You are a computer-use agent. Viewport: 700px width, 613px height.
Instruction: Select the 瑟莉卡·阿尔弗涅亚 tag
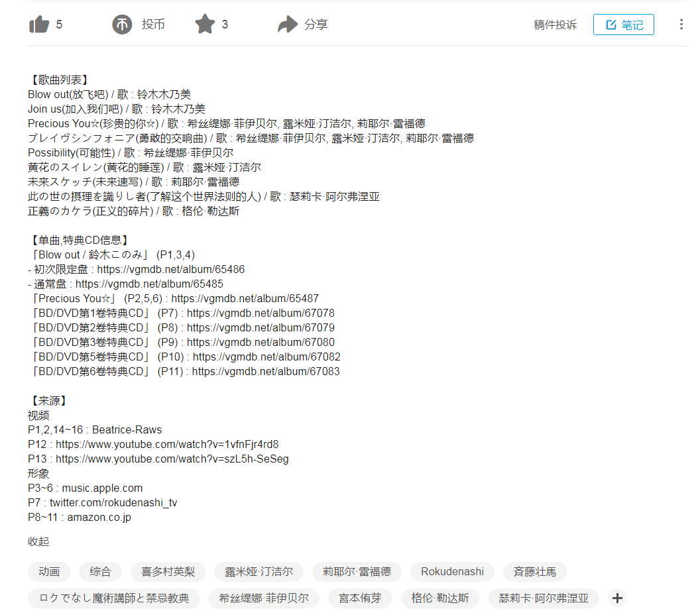[x=544, y=598]
